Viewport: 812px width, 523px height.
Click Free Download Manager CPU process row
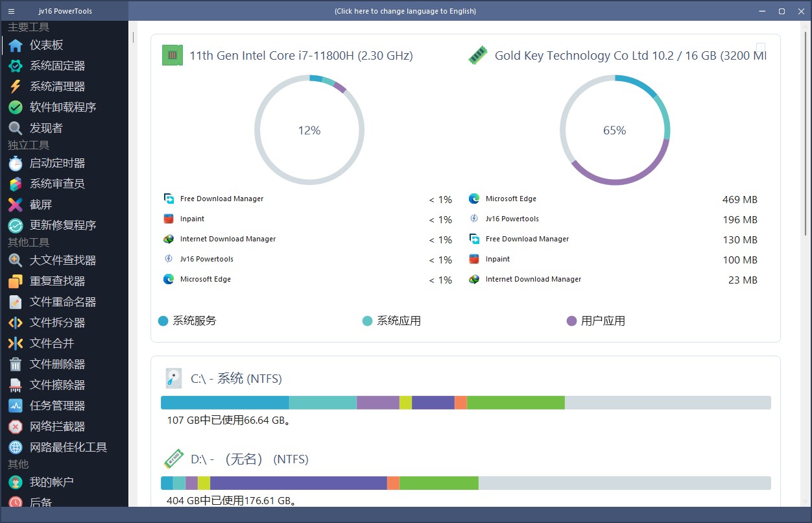coord(307,199)
